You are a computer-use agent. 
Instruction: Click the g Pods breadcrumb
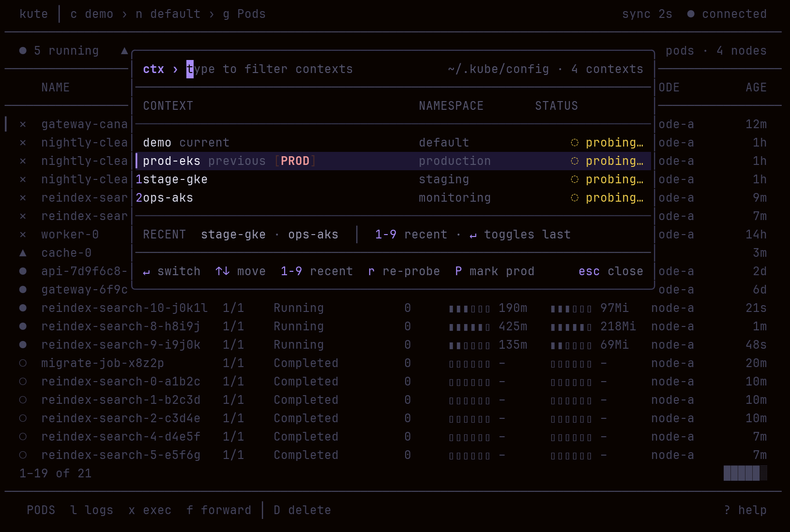[x=244, y=14]
